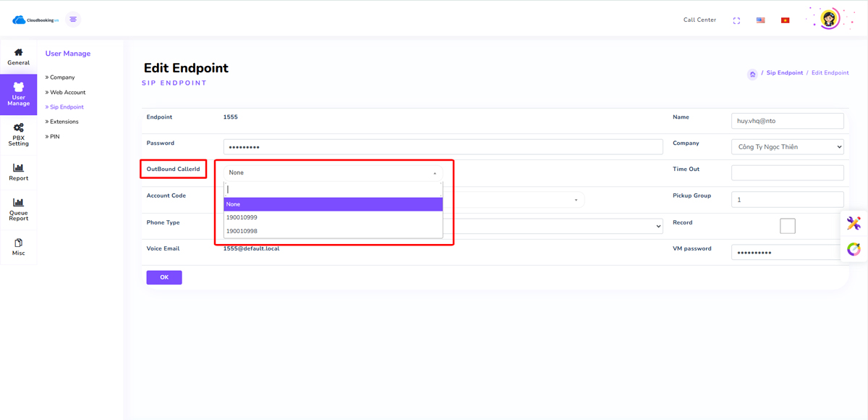Screen dimensions: 868x420
Task: Open Queue Report sidebar icon
Action: [x=19, y=202]
